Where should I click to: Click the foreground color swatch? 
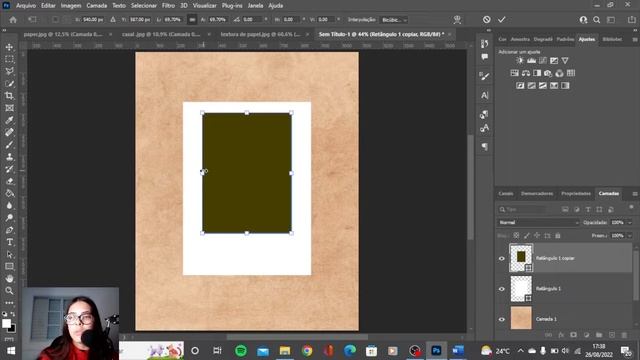(x=6, y=323)
